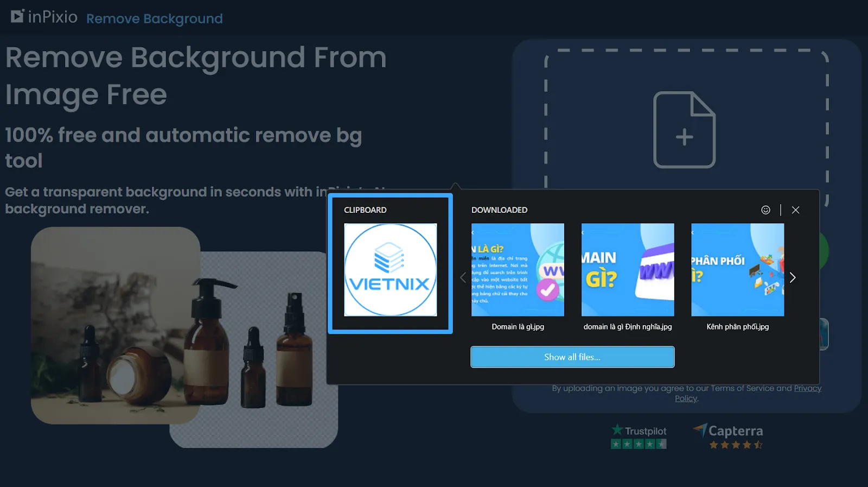Viewport: 868px width, 487px height.
Task: Click the Show all files button
Action: (572, 357)
